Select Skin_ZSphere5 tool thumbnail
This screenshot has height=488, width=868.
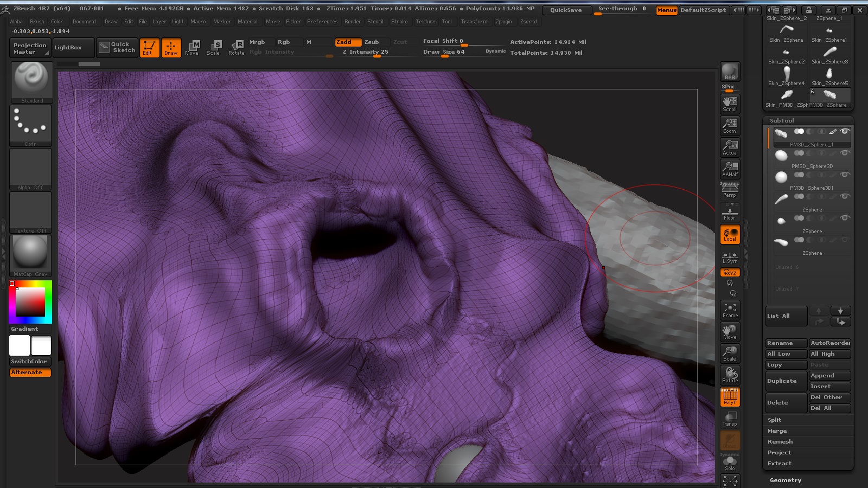(x=829, y=76)
